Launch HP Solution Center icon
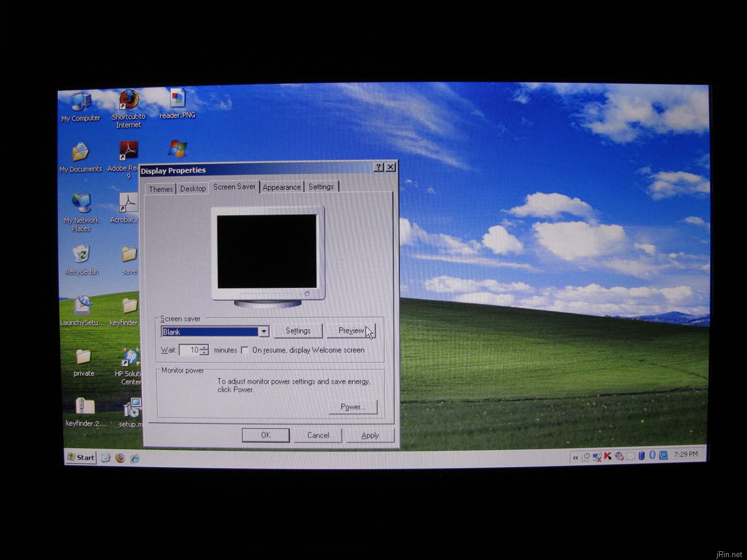The width and height of the screenshot is (747, 560). click(x=130, y=356)
